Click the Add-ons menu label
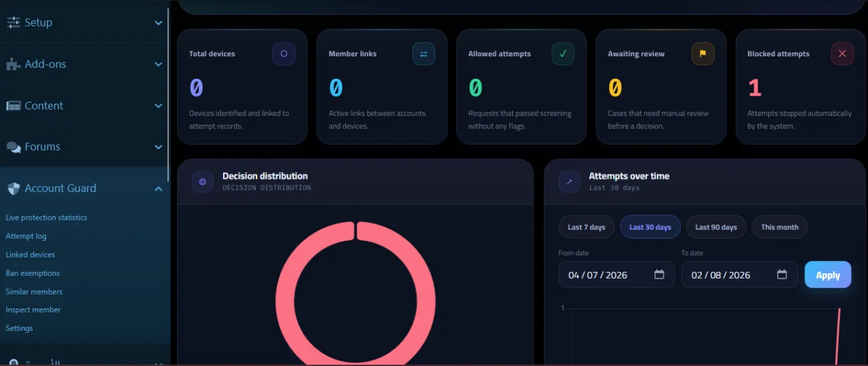The height and width of the screenshot is (366, 868). tap(45, 64)
